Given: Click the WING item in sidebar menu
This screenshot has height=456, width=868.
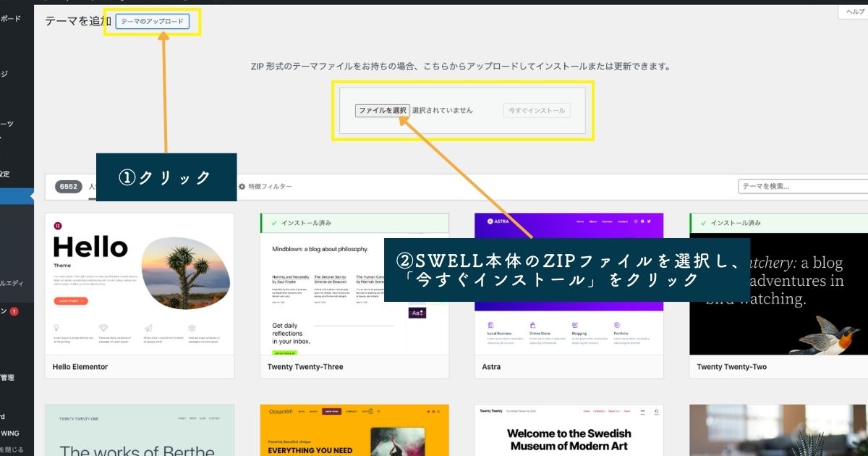Looking at the screenshot, I should tap(10, 434).
